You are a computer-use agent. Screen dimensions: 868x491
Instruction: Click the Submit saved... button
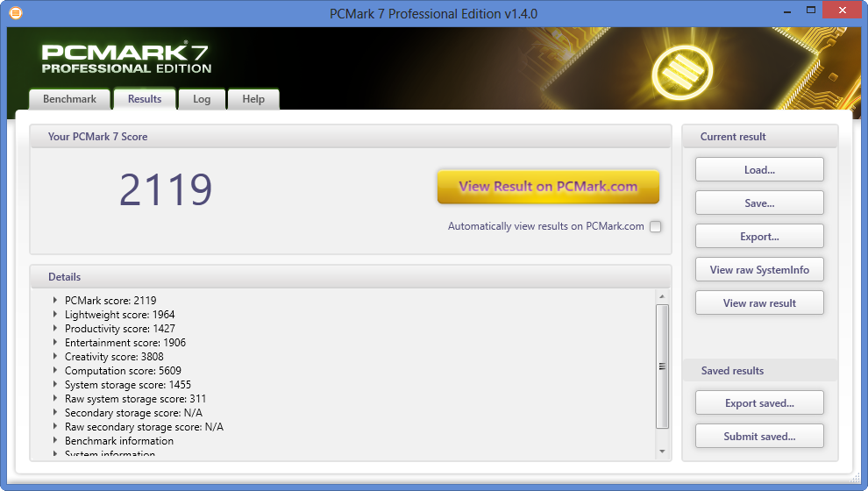point(759,436)
